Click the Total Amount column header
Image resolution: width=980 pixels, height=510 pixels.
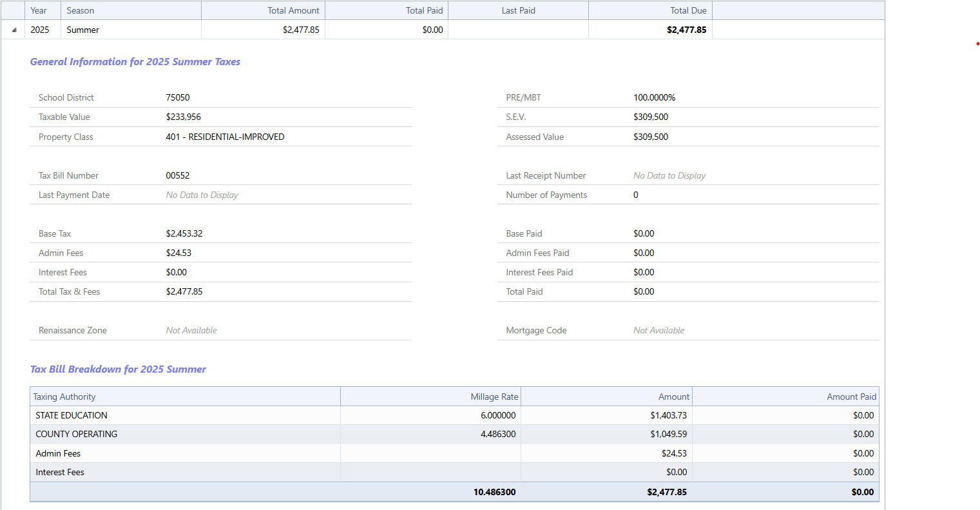(x=293, y=10)
